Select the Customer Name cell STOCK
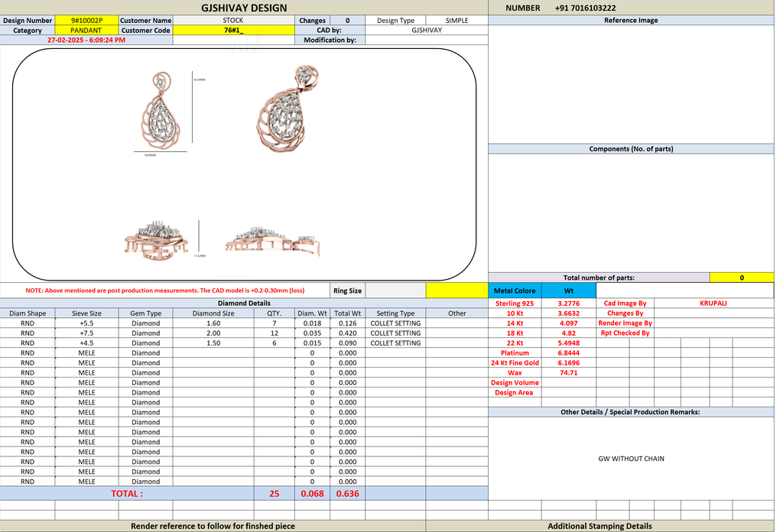Screen dimensions: 783x532 [x=233, y=21]
